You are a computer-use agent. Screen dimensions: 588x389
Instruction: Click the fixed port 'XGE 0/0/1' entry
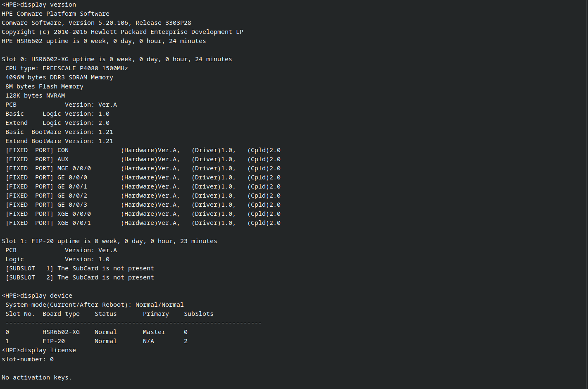pos(74,223)
